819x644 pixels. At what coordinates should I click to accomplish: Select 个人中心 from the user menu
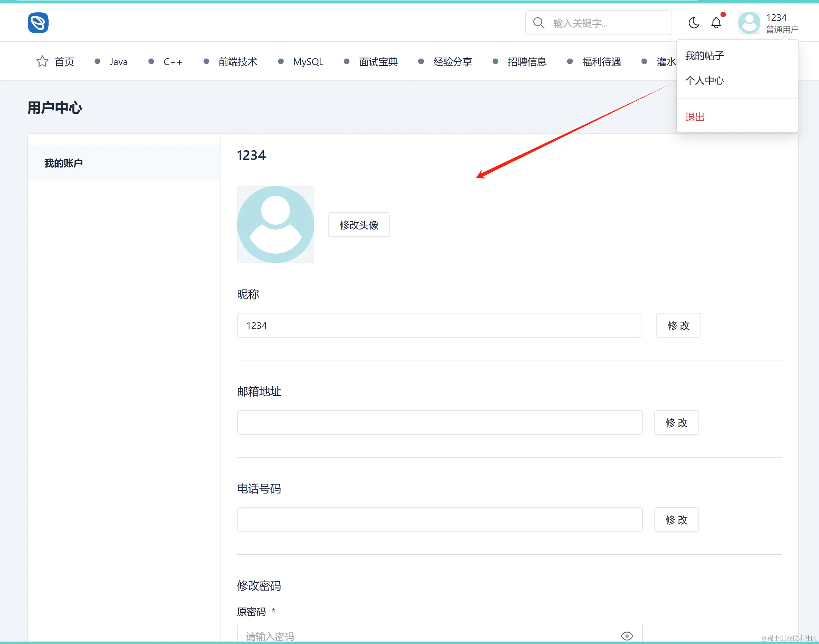[704, 80]
